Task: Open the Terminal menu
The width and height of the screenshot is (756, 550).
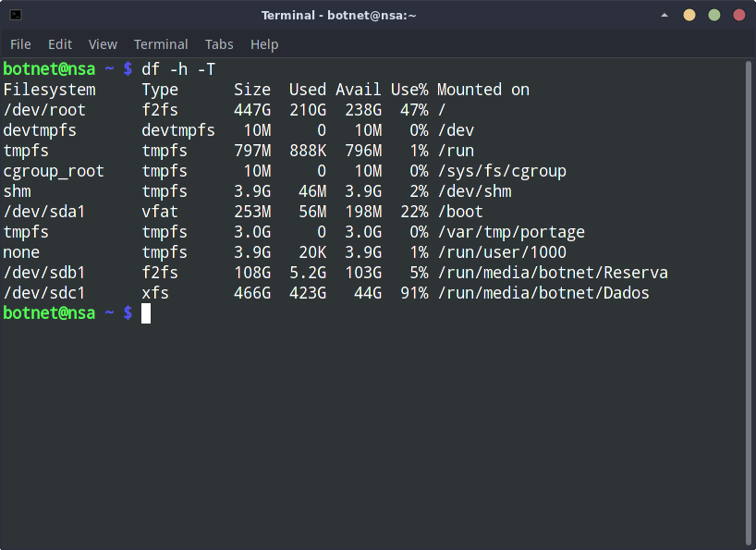Action: click(161, 44)
